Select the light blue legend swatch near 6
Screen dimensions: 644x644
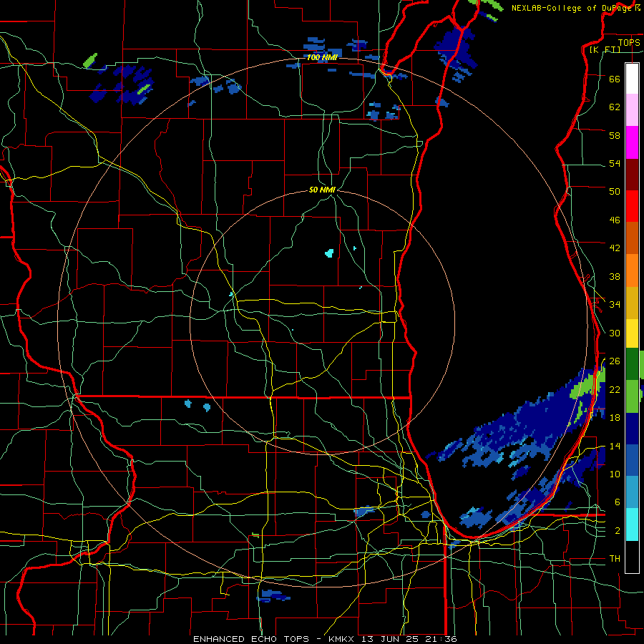632,492
